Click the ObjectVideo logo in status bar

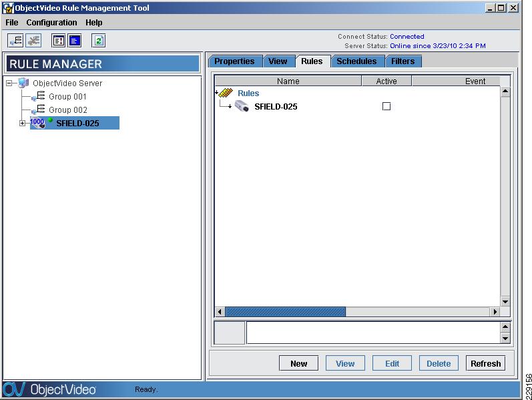click(x=49, y=389)
